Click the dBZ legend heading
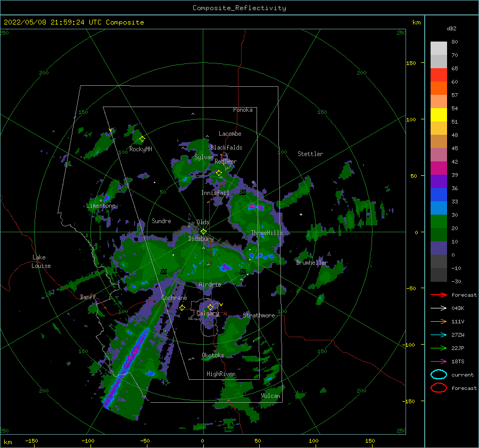 [x=451, y=28]
